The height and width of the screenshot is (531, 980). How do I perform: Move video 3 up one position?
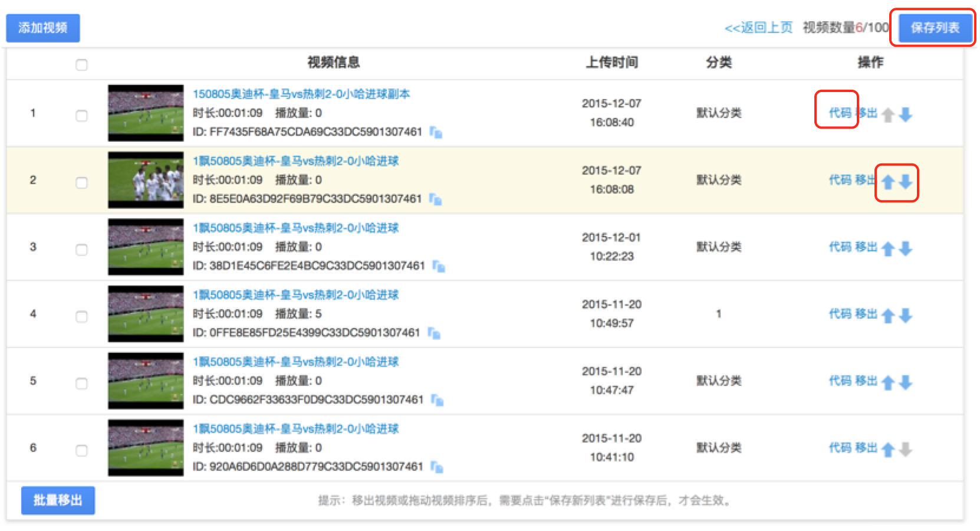click(x=888, y=249)
